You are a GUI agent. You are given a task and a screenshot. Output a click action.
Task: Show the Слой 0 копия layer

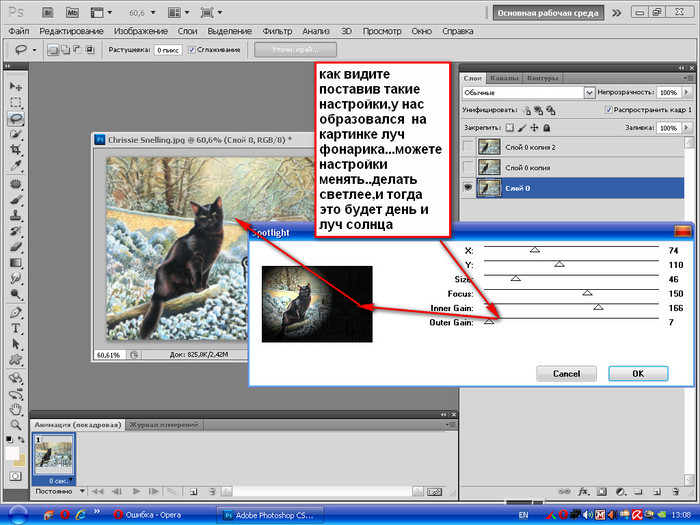[x=468, y=167]
